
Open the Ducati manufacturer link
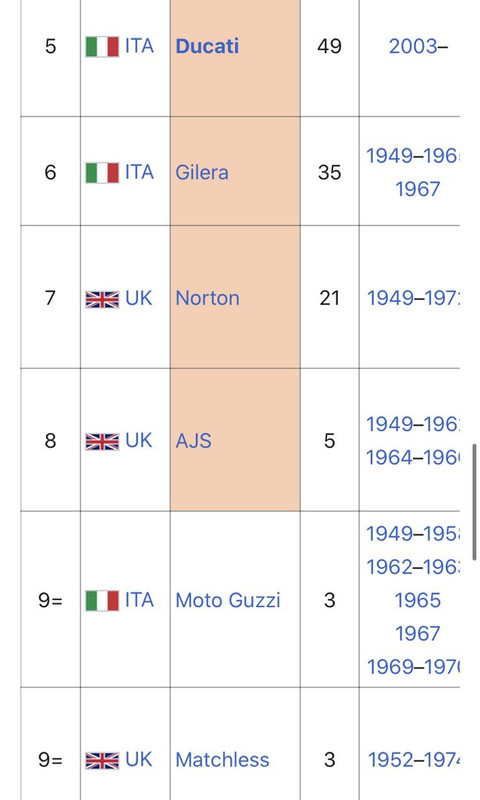click(x=207, y=46)
